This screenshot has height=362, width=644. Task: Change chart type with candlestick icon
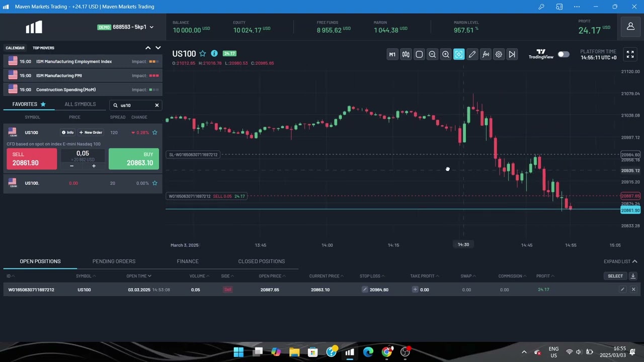coord(406,54)
